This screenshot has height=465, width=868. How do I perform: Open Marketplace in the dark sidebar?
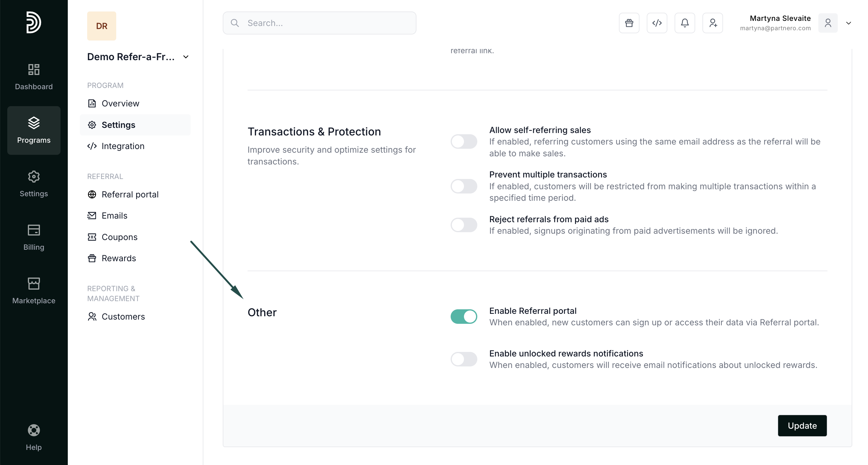tap(34, 291)
